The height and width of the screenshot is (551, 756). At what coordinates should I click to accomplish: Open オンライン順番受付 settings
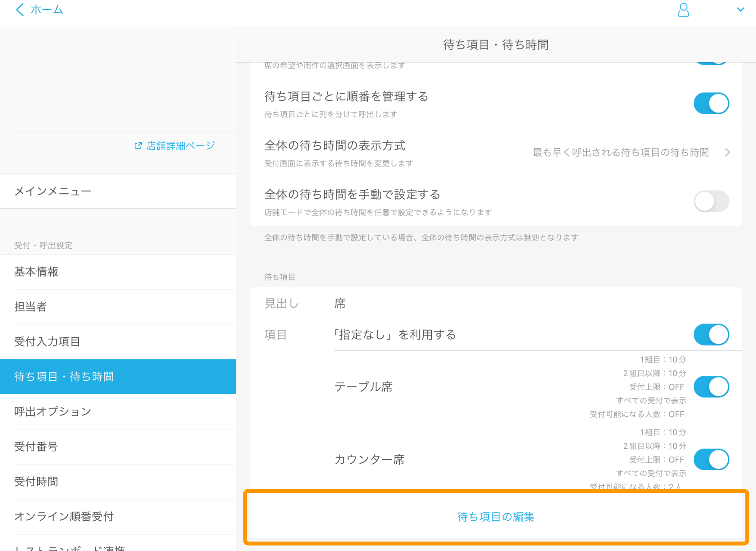coord(118,517)
